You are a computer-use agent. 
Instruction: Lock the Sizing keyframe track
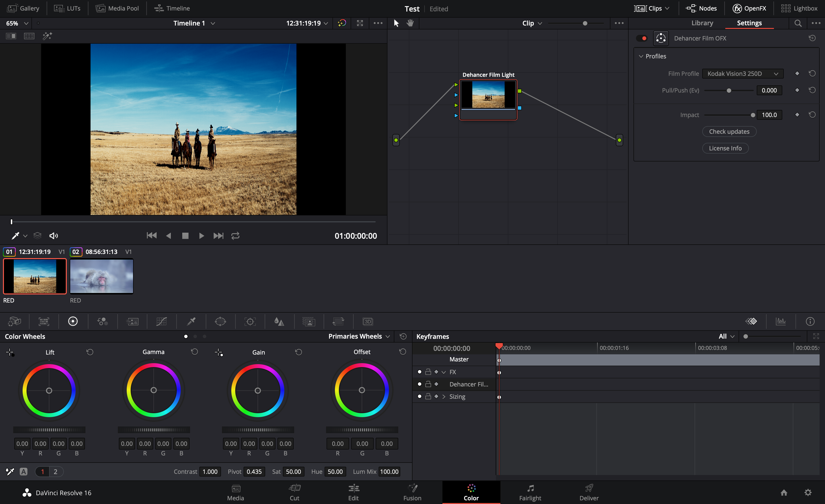(x=428, y=396)
